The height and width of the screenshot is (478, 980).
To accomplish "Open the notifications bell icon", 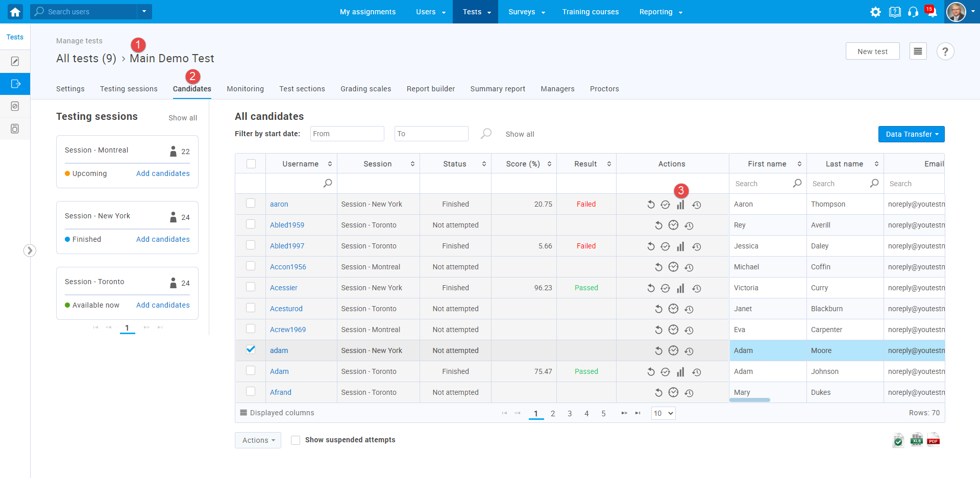I will (932, 12).
